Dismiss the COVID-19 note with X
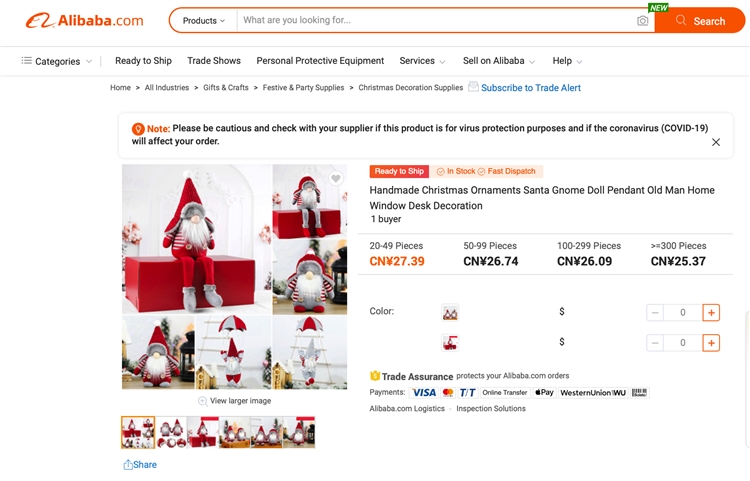The height and width of the screenshot is (481, 750). pyautogui.click(x=716, y=142)
